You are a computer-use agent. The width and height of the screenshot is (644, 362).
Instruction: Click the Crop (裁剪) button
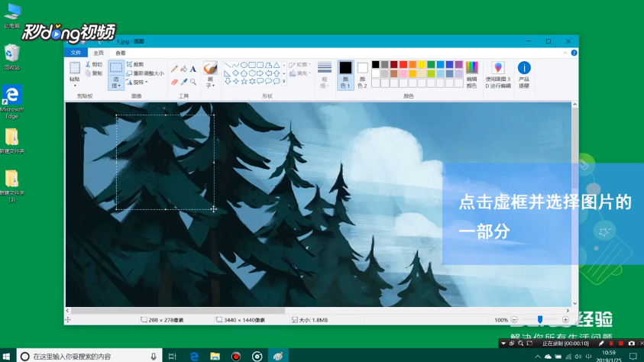point(135,64)
